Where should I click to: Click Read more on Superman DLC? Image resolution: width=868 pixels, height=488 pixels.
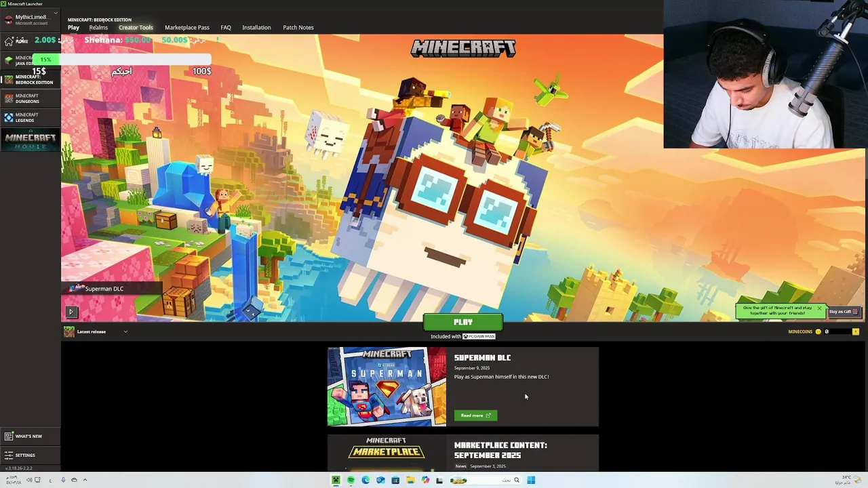[x=475, y=415]
